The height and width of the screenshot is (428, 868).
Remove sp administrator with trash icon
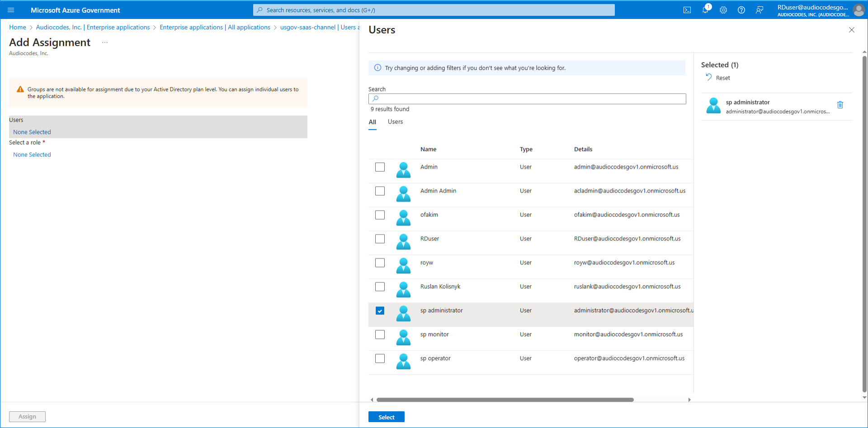point(840,105)
